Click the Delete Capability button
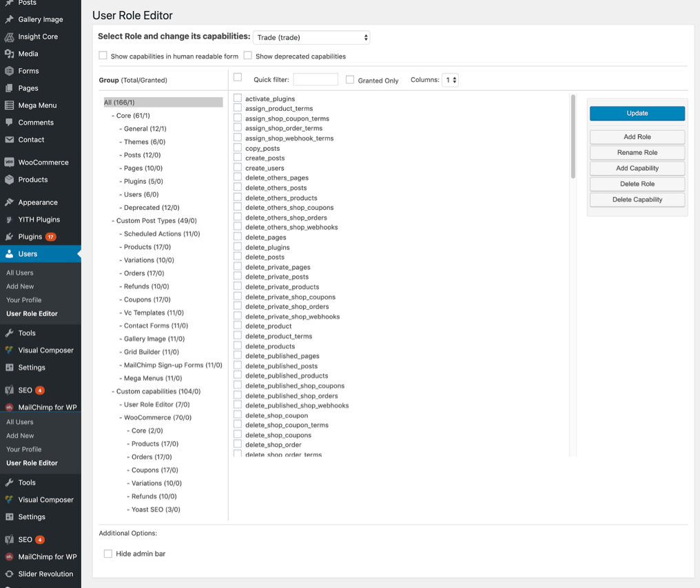 637,200
